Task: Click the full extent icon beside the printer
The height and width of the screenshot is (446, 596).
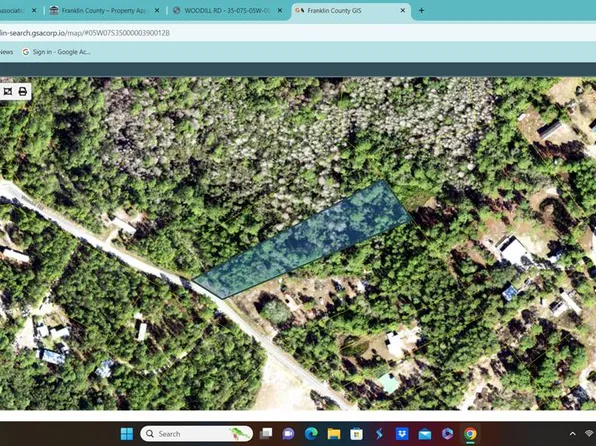Action: click(x=8, y=92)
